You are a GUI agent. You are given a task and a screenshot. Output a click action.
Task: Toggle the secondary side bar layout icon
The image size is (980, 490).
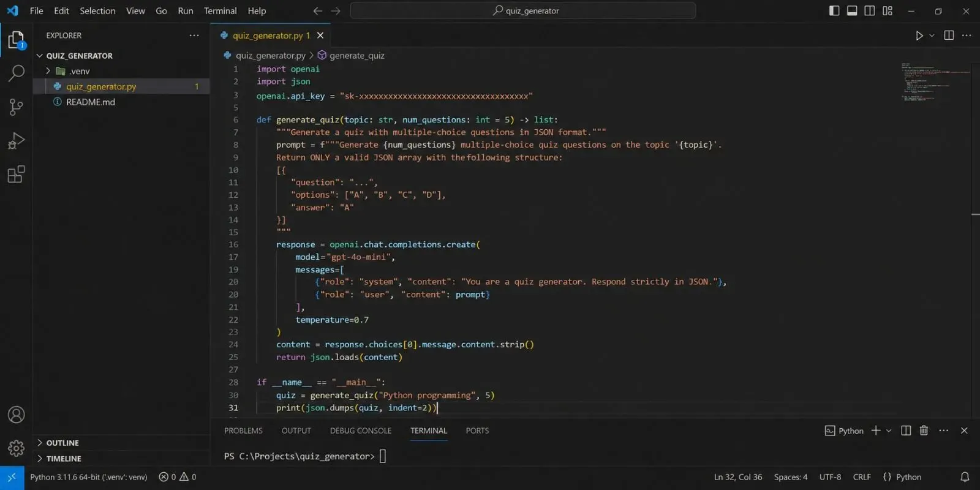[x=870, y=11]
